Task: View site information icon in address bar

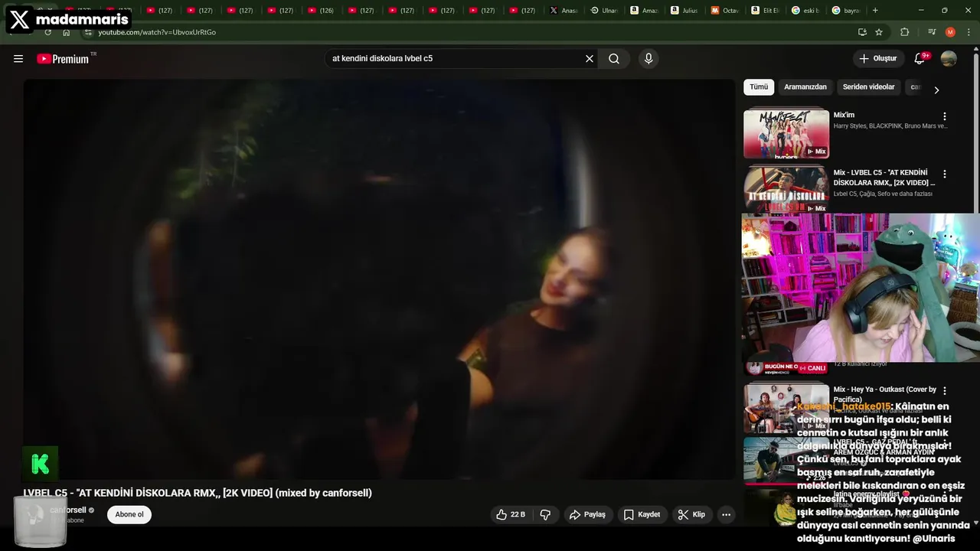Action: [x=88, y=32]
